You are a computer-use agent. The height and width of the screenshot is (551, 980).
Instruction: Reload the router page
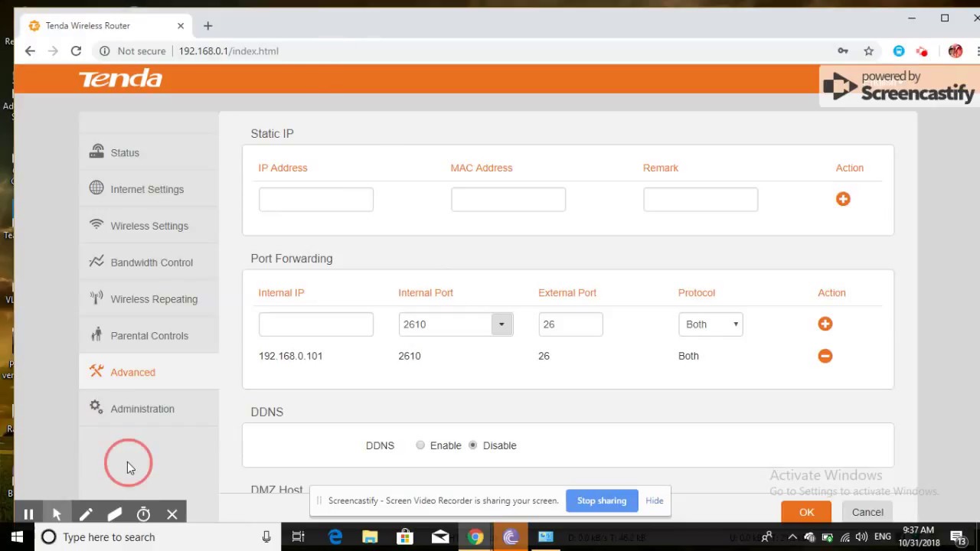coord(76,51)
